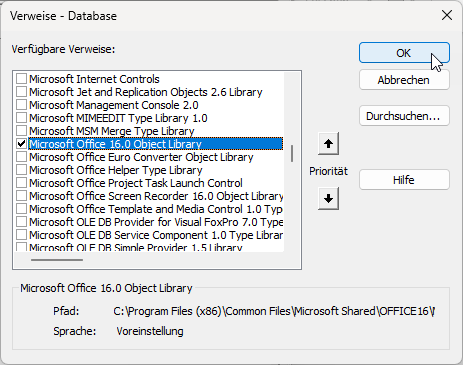Viewport: 463px width, 365px height.
Task: Tick OLE DB Service Component 1.0 checkbox
Action: (22, 235)
